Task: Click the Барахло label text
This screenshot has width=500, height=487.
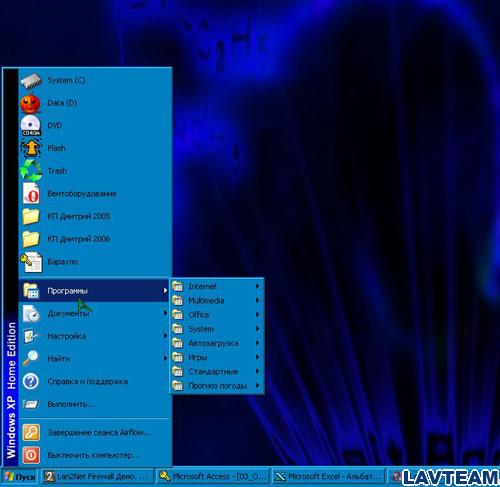Action: point(62,262)
